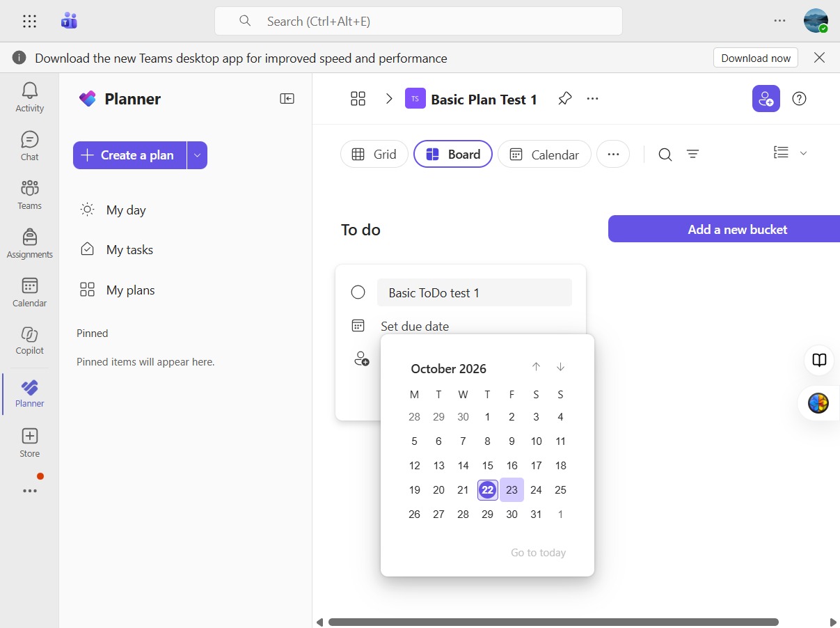
Task: Switch to the Grid view
Action: click(x=374, y=155)
